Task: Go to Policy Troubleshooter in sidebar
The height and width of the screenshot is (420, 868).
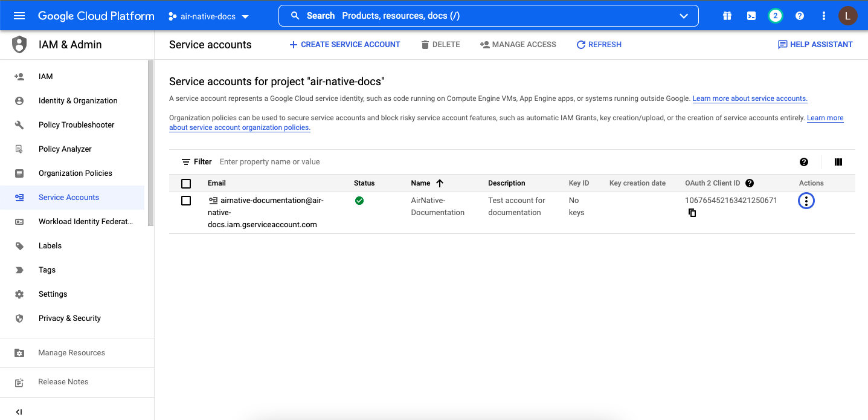Action: (76, 125)
